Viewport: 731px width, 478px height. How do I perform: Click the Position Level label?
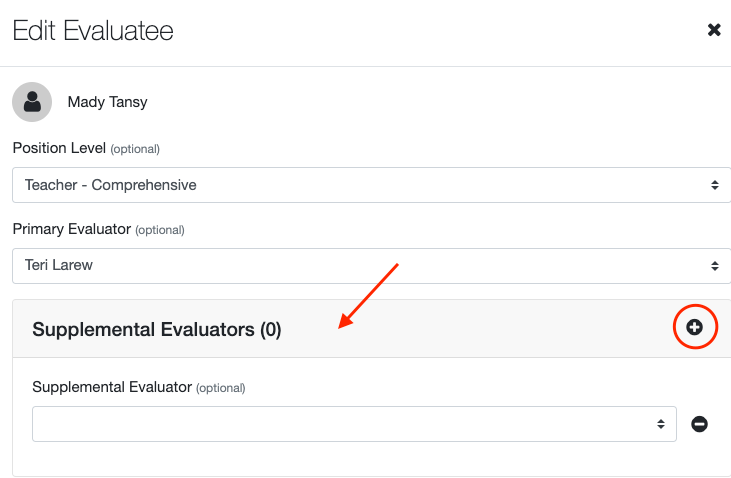tap(59, 148)
